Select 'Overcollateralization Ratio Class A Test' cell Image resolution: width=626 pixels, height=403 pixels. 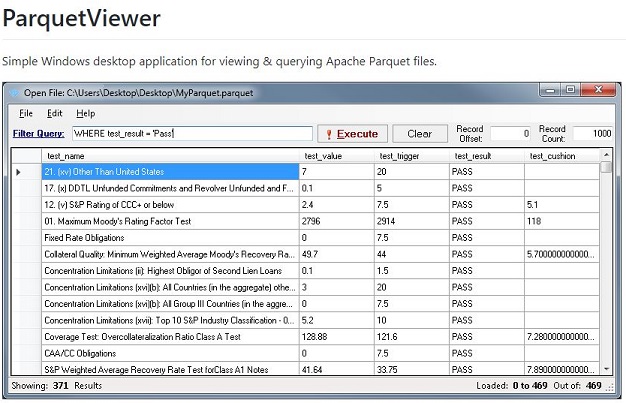(x=170, y=337)
